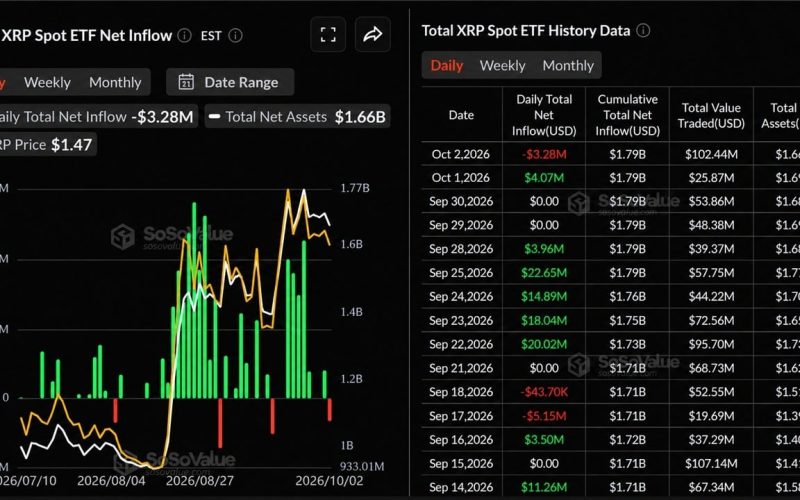The image size is (800, 500).
Task: Click the $11.26M inflow cell
Action: [544, 487]
